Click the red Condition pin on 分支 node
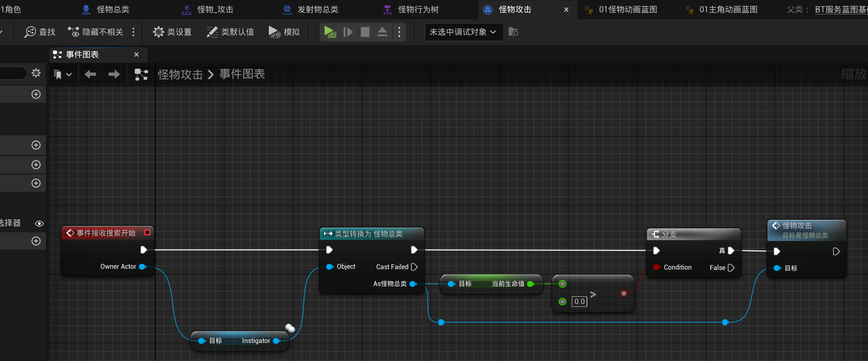868x361 pixels. coord(657,267)
